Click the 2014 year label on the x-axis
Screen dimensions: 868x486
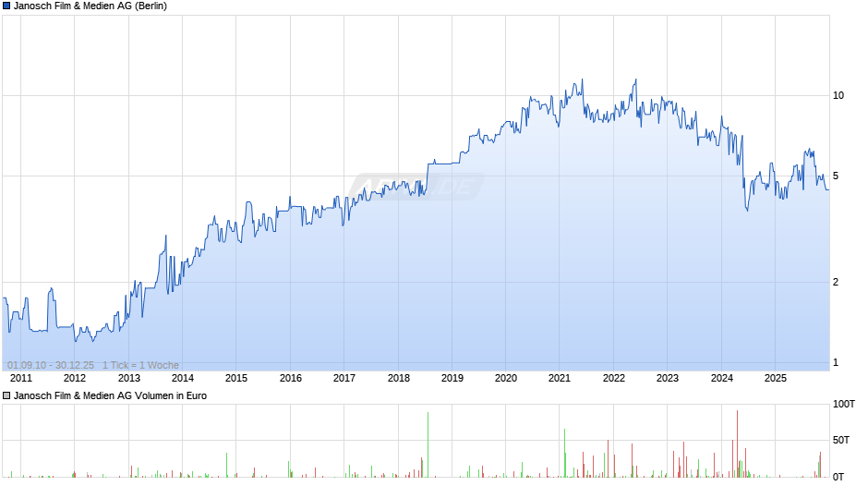click(183, 378)
